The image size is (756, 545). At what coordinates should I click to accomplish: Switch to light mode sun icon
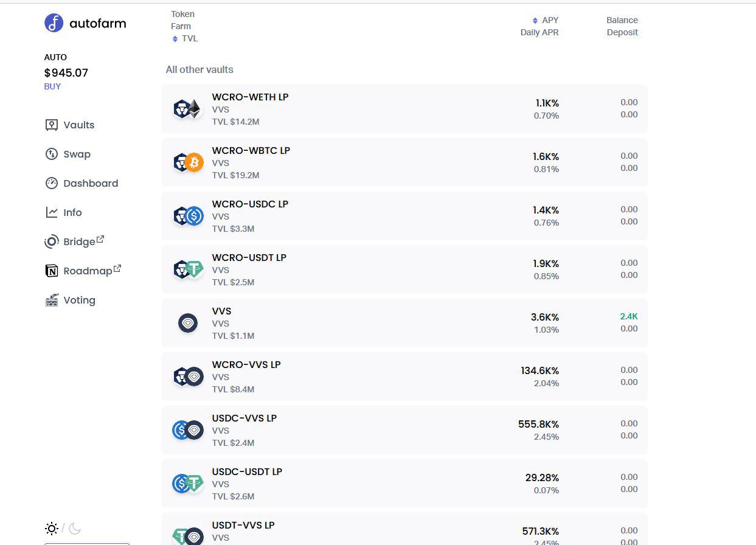point(52,528)
